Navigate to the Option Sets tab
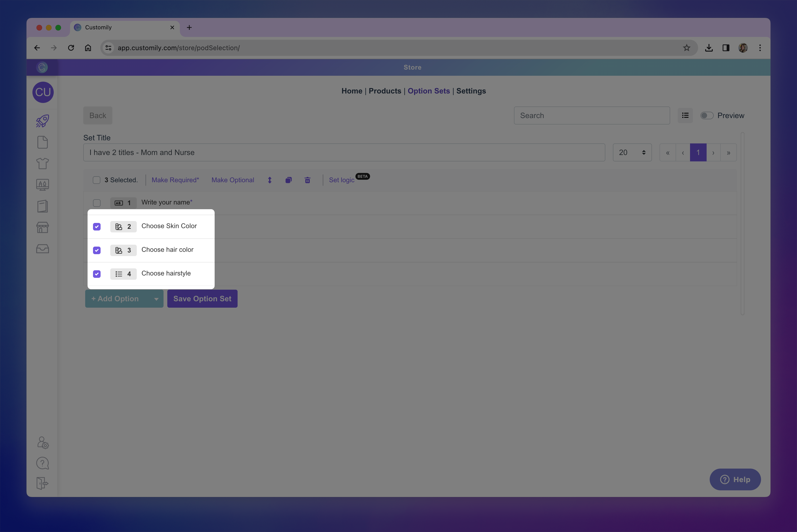797x532 pixels. pyautogui.click(x=429, y=91)
